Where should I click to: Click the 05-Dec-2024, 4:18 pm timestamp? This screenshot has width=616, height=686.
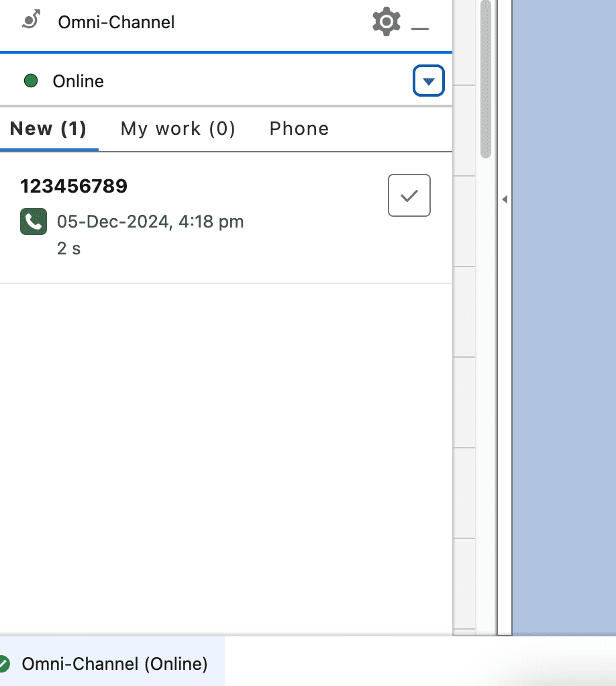(x=150, y=222)
